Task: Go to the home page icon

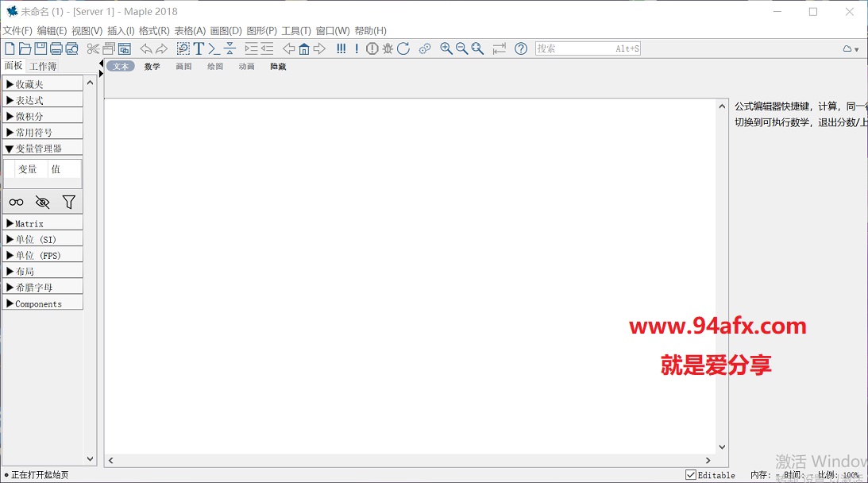Action: click(304, 48)
